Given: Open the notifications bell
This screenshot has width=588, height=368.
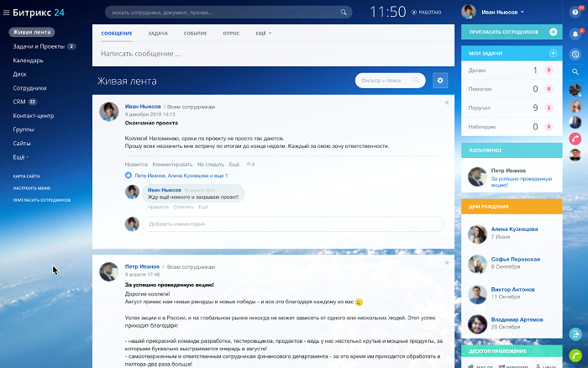Looking at the screenshot, I should click(x=575, y=34).
